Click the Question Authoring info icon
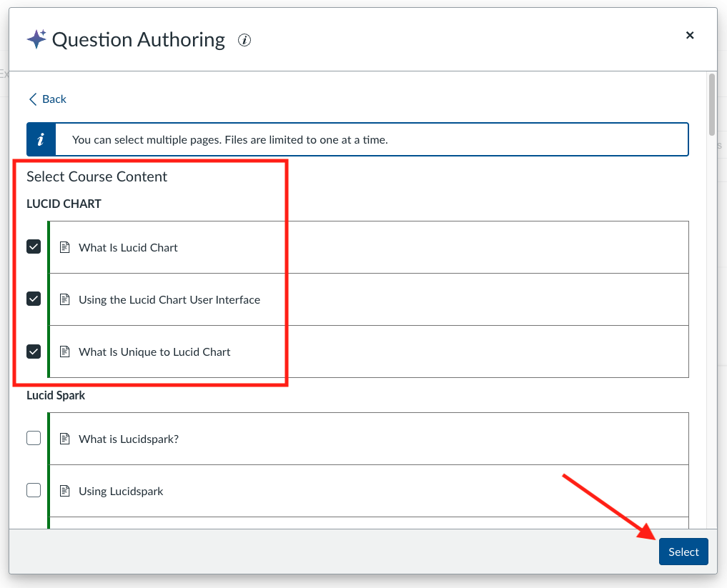Viewport: 727px width, 588px height. pos(244,40)
